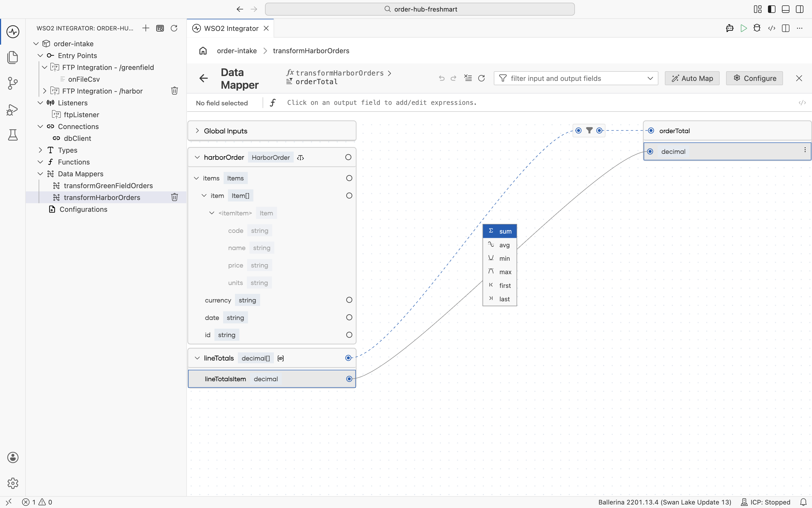Open the Explorer files icon

13,57
